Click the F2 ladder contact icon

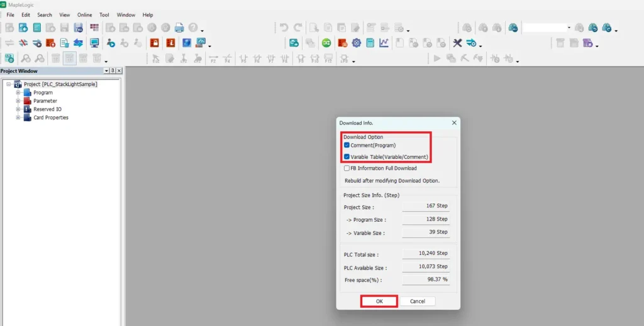[x=213, y=58]
